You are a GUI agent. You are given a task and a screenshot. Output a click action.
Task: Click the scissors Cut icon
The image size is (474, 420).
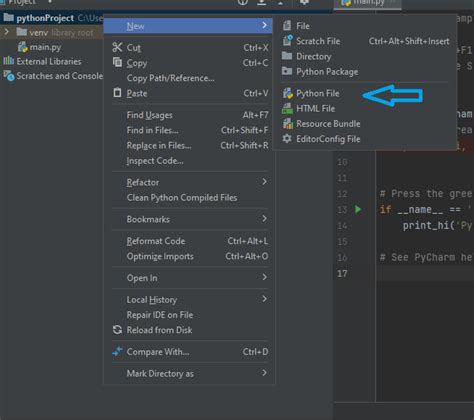click(x=117, y=47)
